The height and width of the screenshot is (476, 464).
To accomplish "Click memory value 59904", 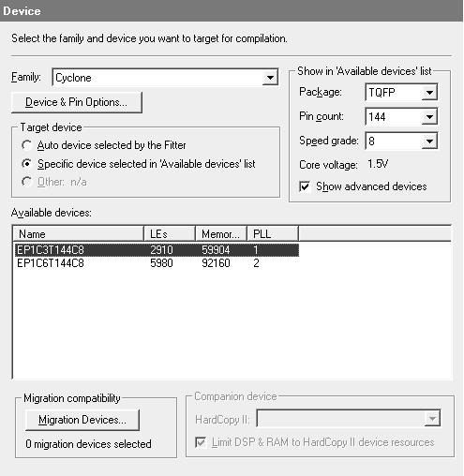I will coord(216,250).
